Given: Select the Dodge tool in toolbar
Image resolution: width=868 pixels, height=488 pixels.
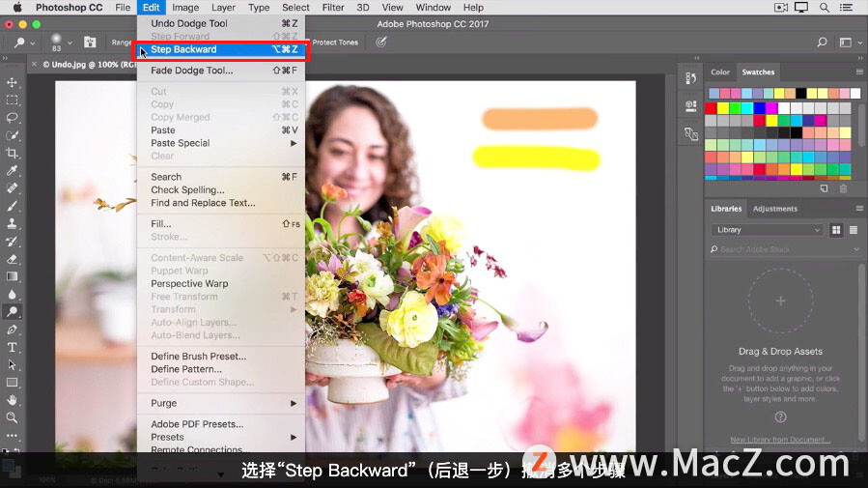Looking at the screenshot, I should [12, 312].
